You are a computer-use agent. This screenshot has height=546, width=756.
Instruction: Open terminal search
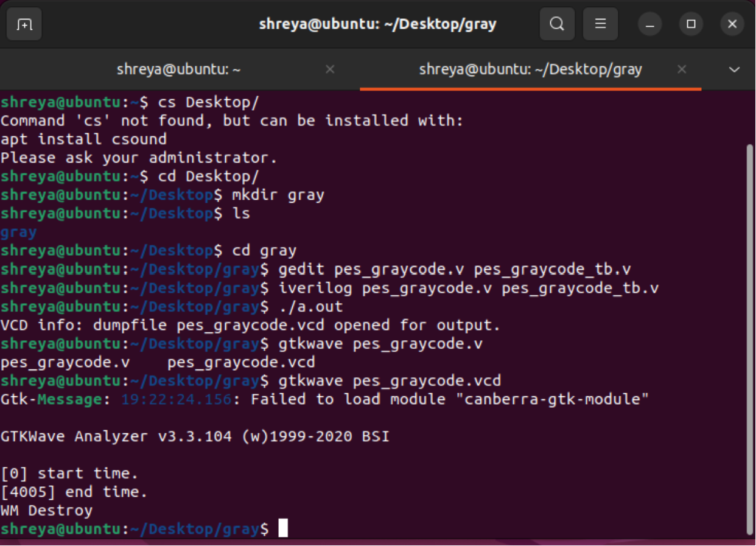557,24
